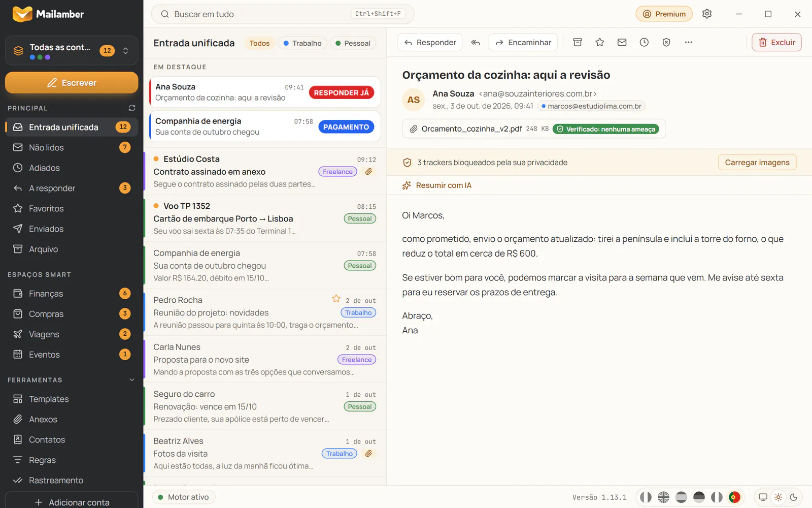
Task: Star the open email in the toolbar
Action: (600, 43)
